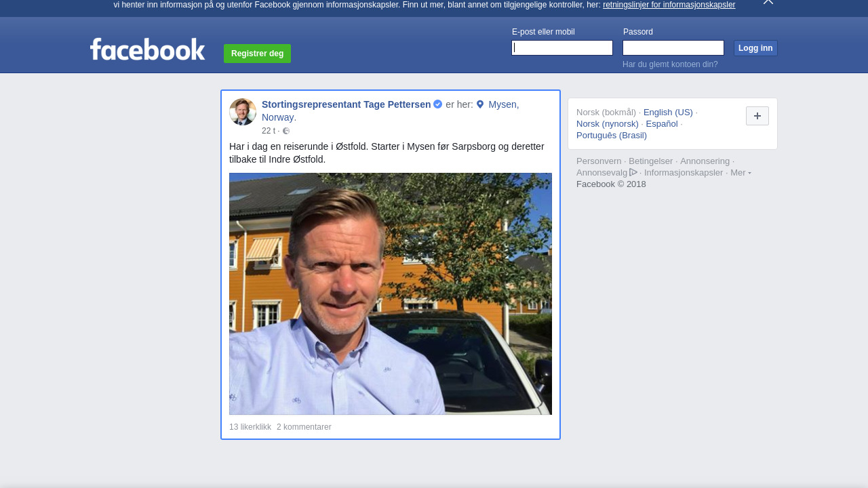Click the 22 t timestamp
The height and width of the screenshot is (488, 868).
click(269, 131)
